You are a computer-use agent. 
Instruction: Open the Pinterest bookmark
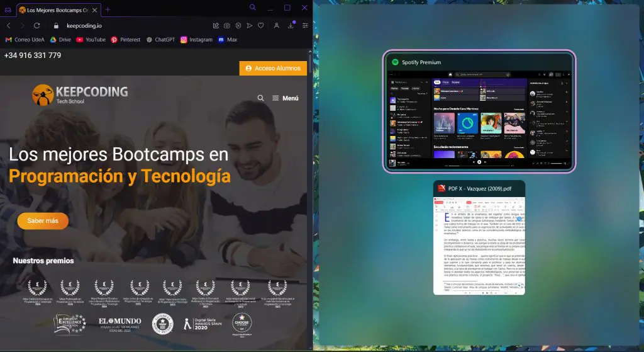point(125,40)
